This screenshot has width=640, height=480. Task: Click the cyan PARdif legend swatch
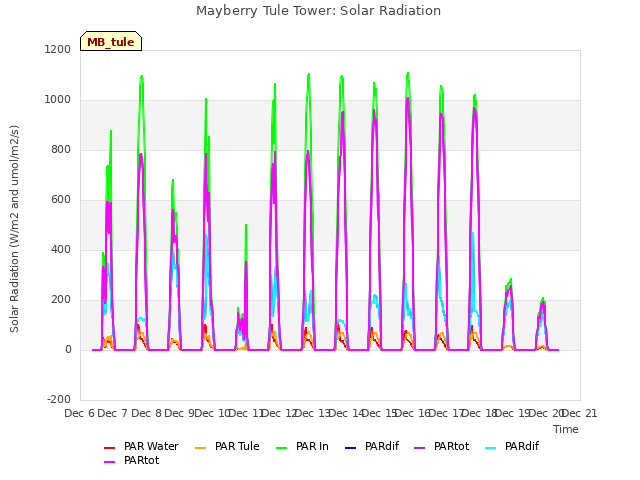click(491, 448)
